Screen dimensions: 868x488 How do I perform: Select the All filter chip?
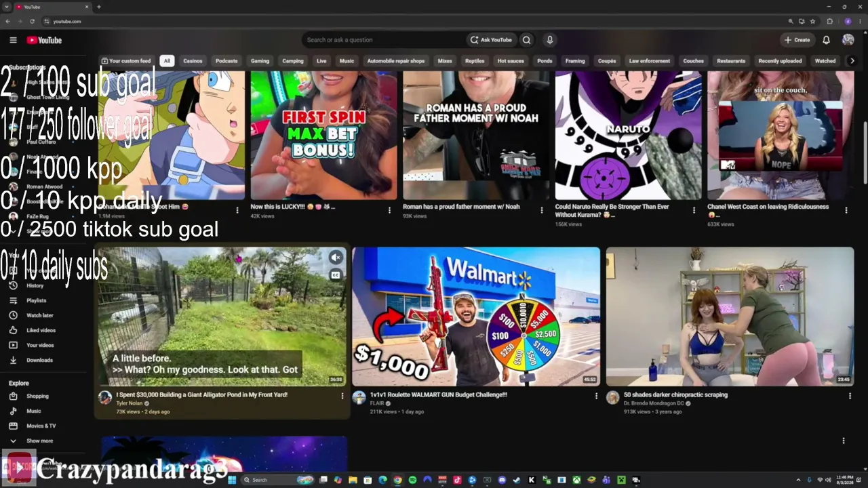pyautogui.click(x=167, y=61)
